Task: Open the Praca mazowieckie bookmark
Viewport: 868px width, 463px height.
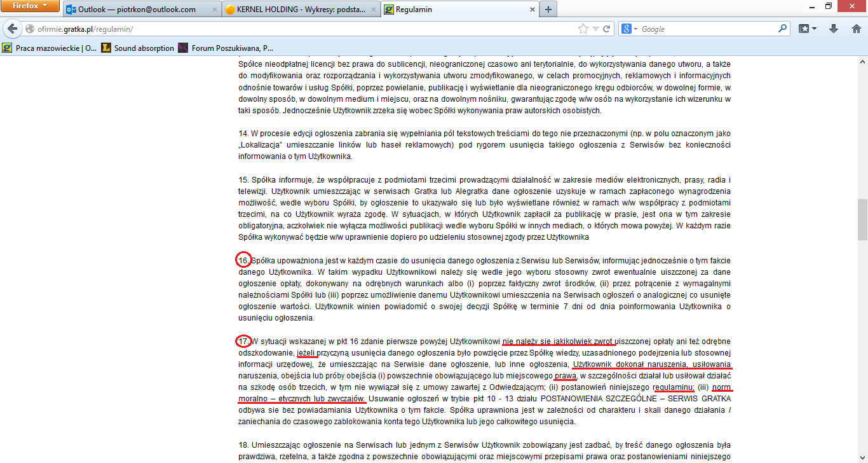Action: coord(50,48)
